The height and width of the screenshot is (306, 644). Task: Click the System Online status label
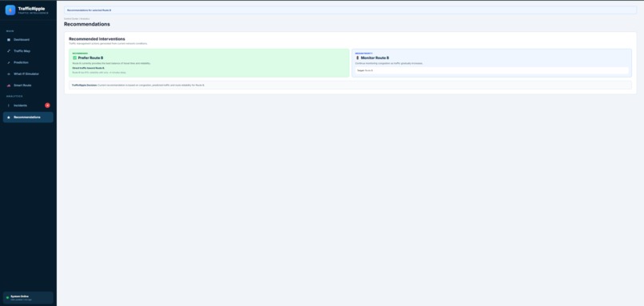coord(19,296)
